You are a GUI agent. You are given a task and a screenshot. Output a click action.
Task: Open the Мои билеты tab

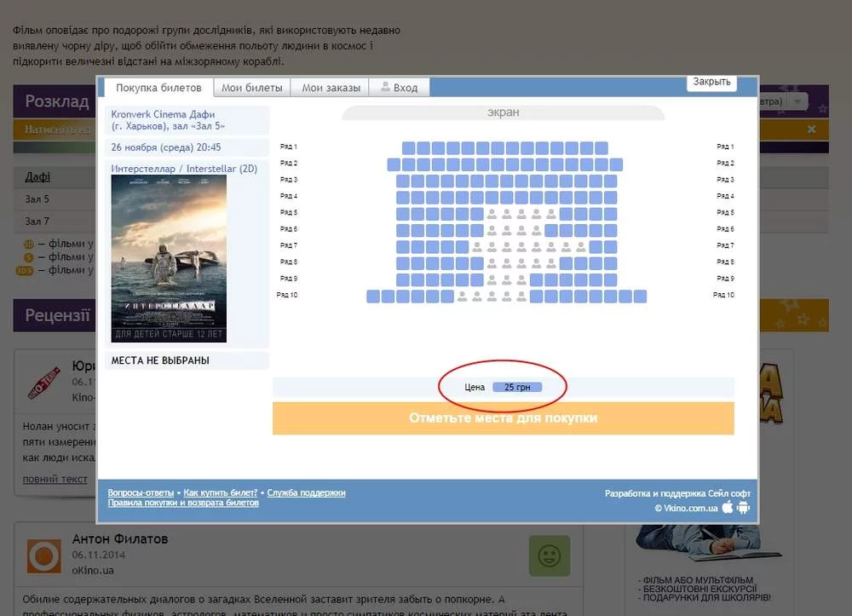coord(252,88)
